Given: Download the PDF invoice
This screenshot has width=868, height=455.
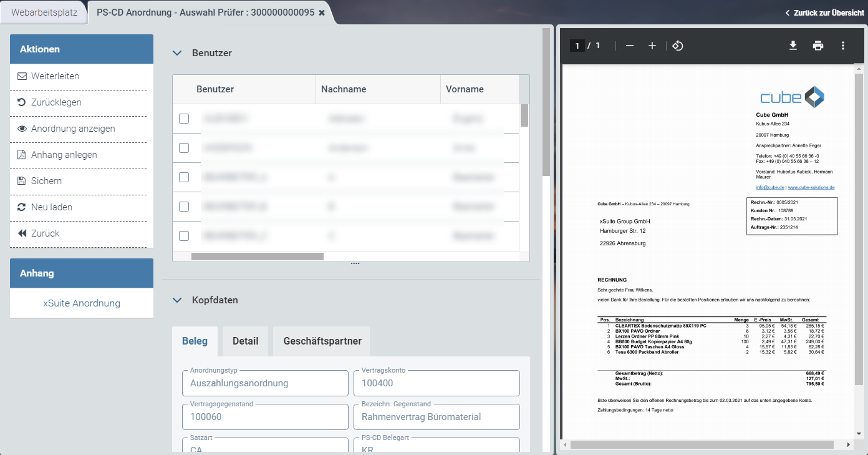Looking at the screenshot, I should [793, 46].
